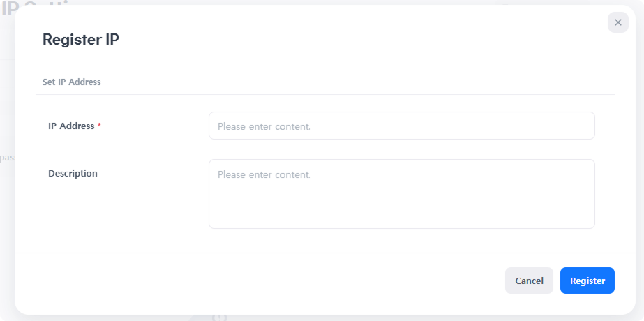Click the partially hidden text left of dialog
This screenshot has width=644, height=321.
6,158
